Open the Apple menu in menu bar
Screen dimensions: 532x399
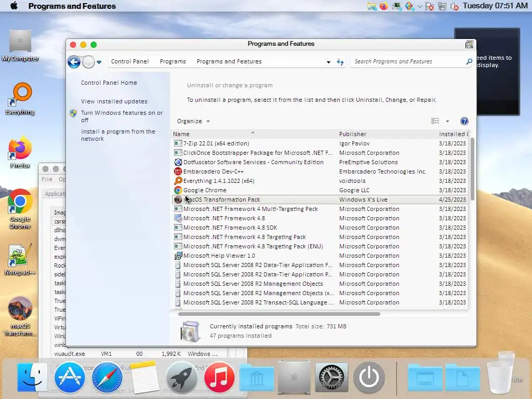(x=14, y=6)
